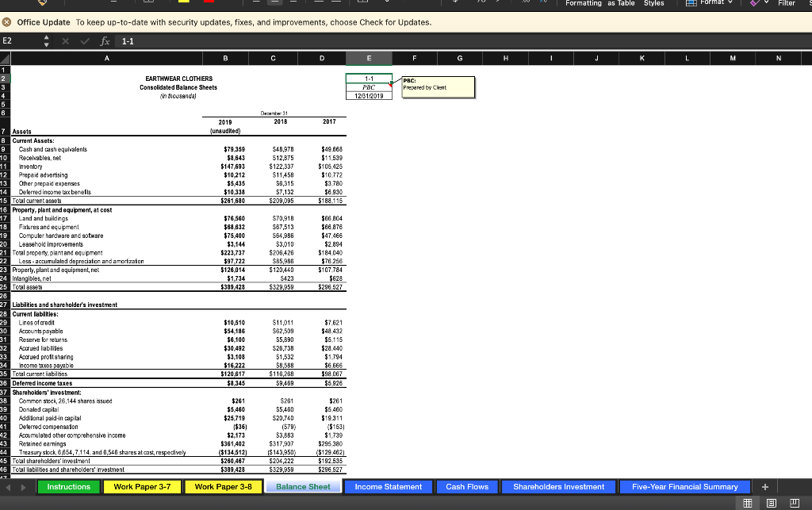The image size is (812, 510).
Task: Select row 9 header
Action: click(x=4, y=149)
